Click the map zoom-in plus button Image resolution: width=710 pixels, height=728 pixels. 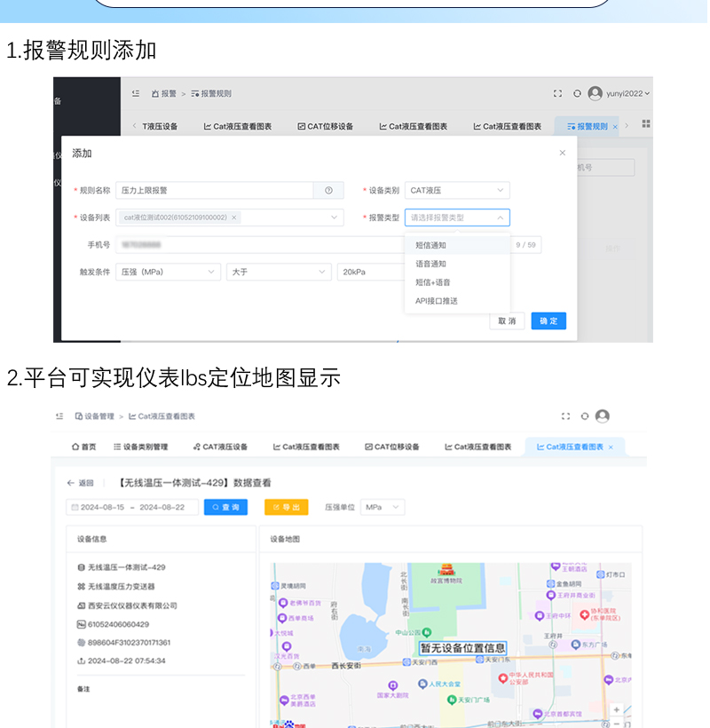click(617, 710)
